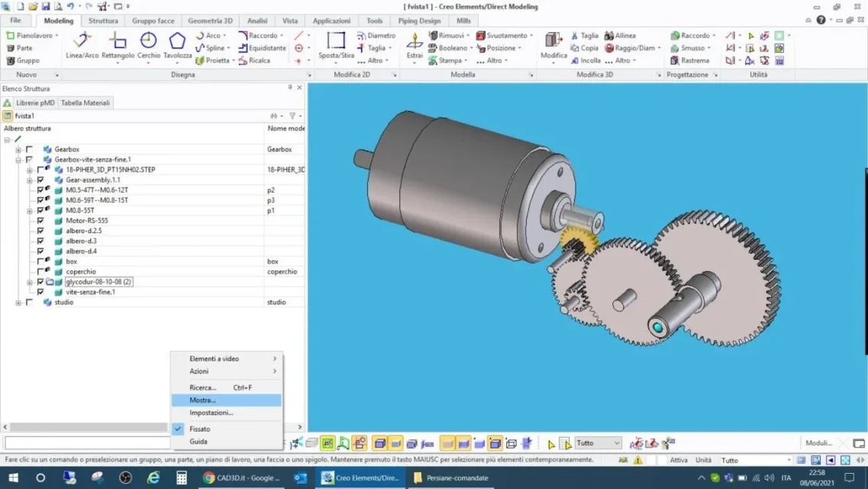Select the Linea/Arco drawing tool
The width and height of the screenshot is (868, 489).
pyautogui.click(x=82, y=45)
